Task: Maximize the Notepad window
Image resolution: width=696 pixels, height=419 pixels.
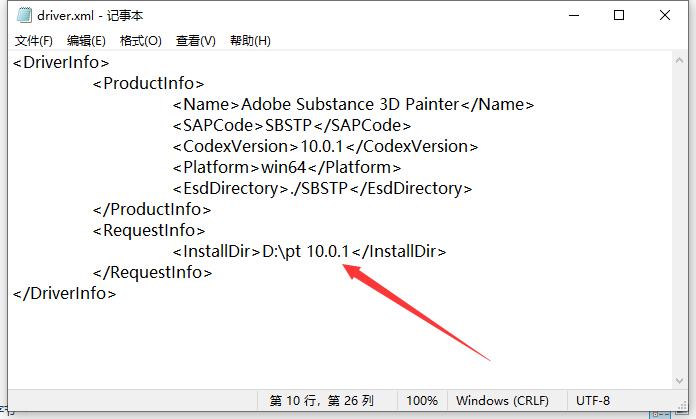Action: (x=619, y=16)
